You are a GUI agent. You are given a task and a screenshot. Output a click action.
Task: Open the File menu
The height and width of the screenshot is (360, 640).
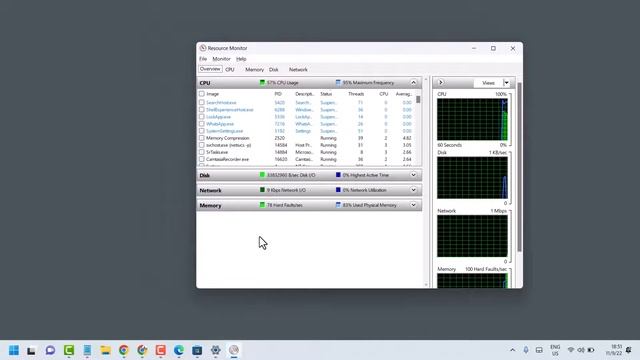tap(203, 59)
